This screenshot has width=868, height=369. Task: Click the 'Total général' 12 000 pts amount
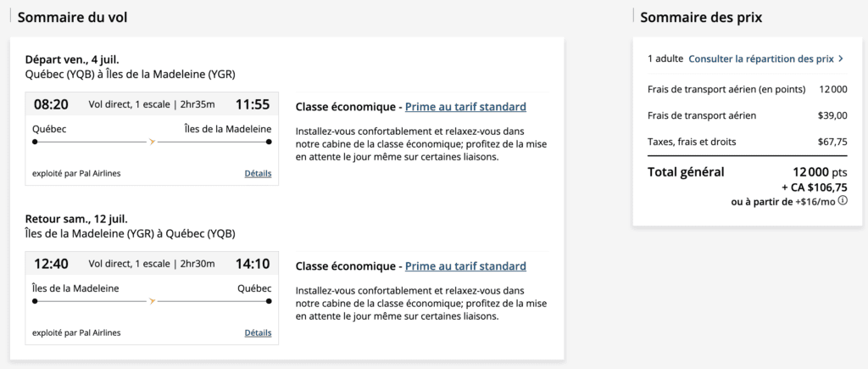click(820, 172)
